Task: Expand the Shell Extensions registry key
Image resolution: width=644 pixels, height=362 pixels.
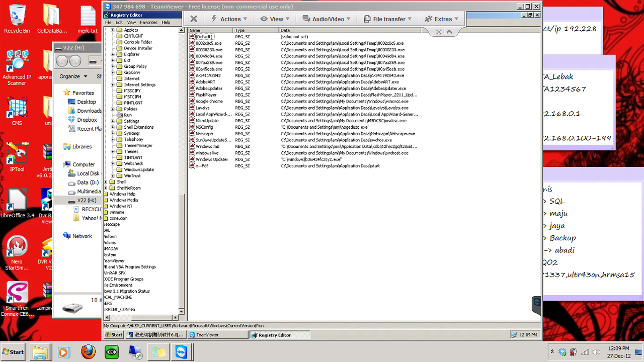Action: (113, 127)
